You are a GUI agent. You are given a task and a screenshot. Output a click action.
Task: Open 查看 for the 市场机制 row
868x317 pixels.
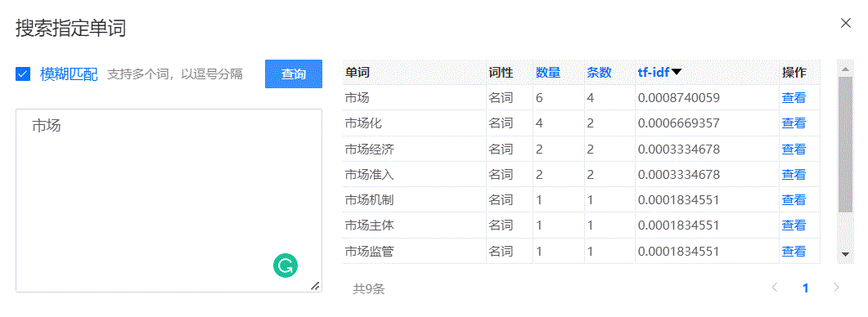coord(794,199)
